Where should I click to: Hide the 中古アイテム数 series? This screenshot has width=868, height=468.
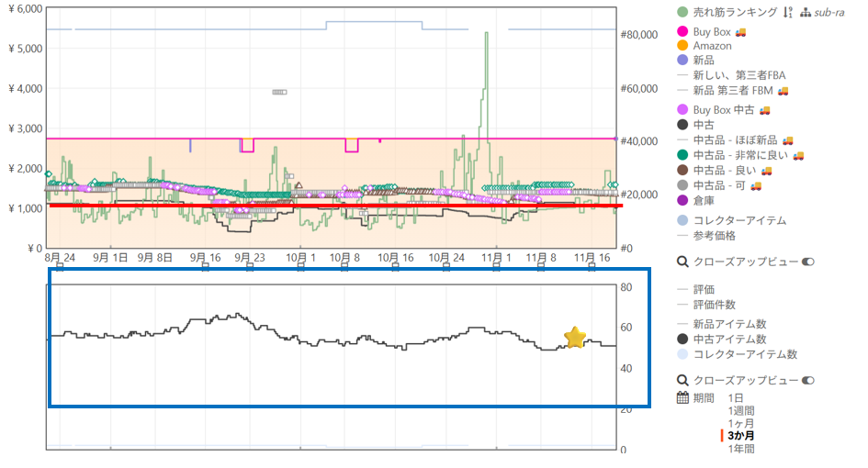(729, 339)
